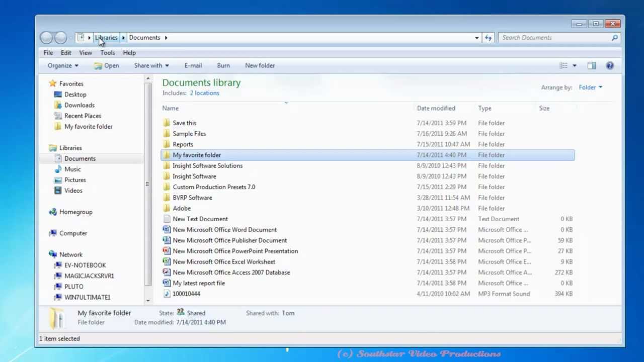Expand the Share with dropdown
The image size is (644, 362).
point(167,65)
